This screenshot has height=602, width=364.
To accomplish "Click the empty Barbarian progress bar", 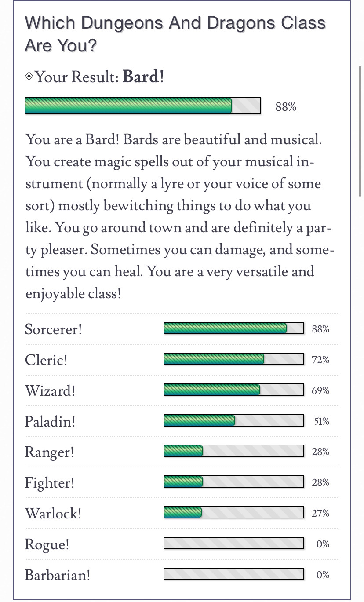I will pos(234,574).
